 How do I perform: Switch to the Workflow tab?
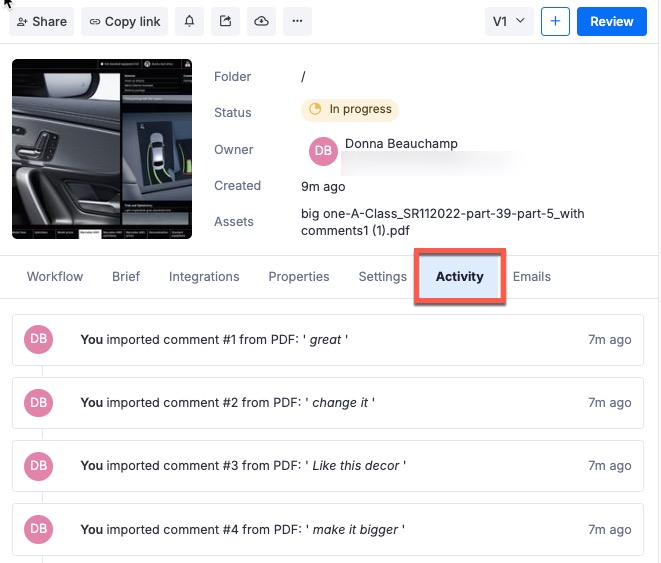[55, 277]
